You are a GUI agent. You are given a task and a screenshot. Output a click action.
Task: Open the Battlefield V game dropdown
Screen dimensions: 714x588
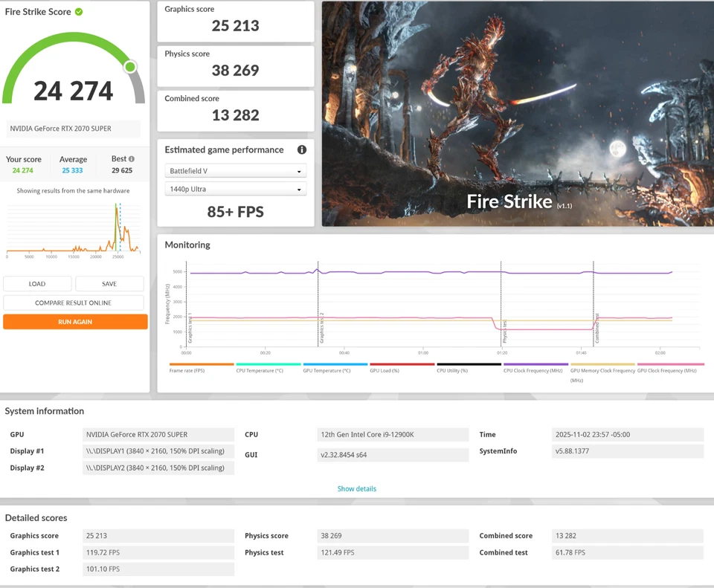235,171
